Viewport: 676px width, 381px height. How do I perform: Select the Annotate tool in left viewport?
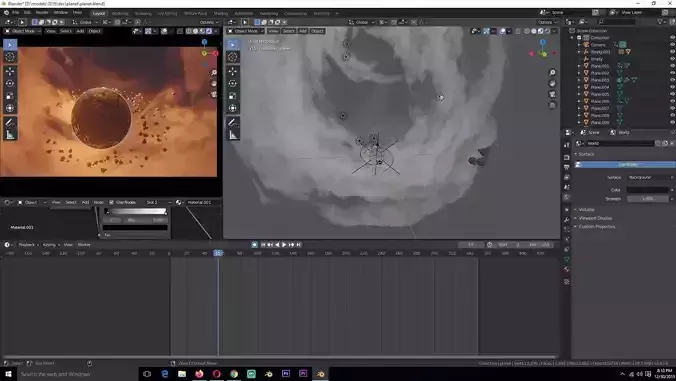[x=9, y=123]
